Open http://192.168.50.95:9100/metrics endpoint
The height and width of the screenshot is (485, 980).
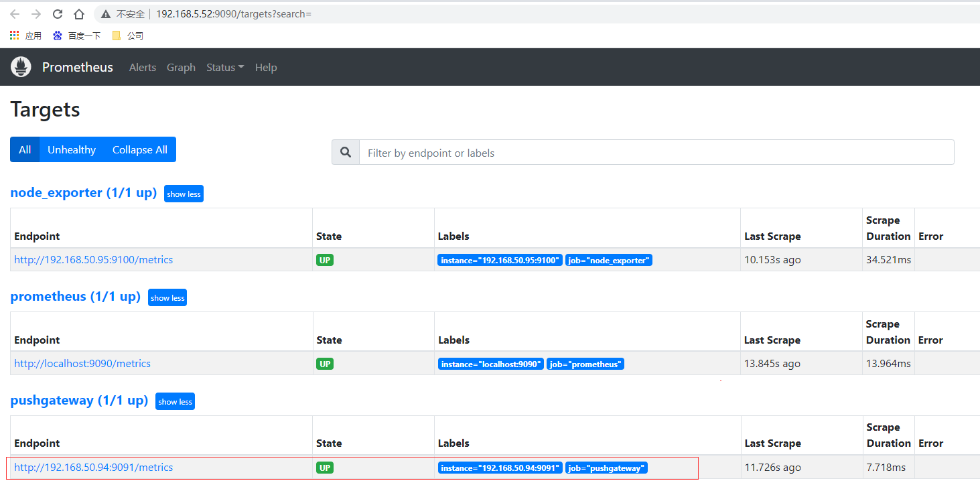pyautogui.click(x=93, y=260)
